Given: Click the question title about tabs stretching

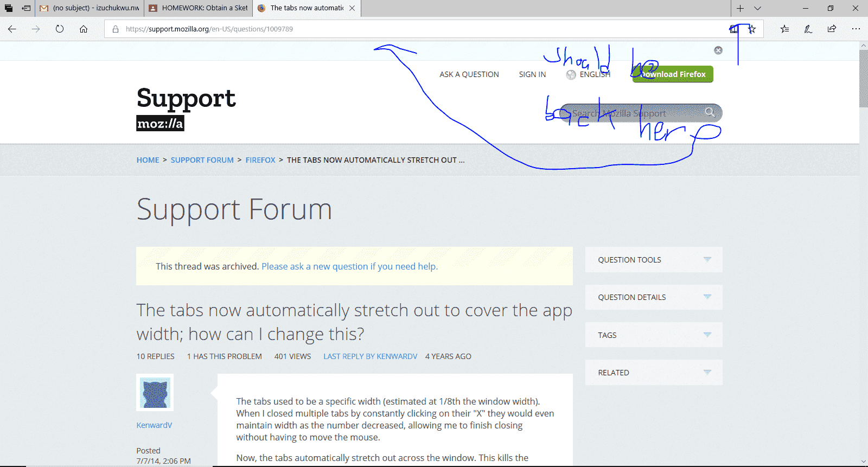Looking at the screenshot, I should pyautogui.click(x=354, y=322).
